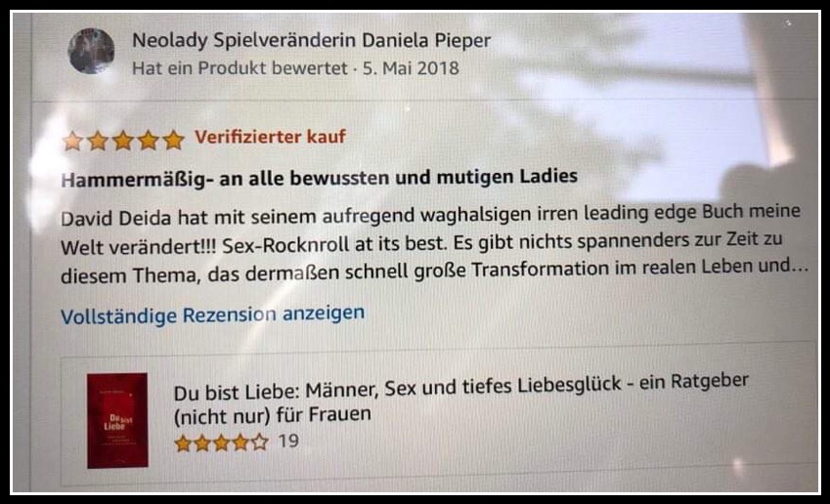This screenshot has height=504, width=830.
Task: Click the product's empty fifth rating star
Action: [259, 441]
